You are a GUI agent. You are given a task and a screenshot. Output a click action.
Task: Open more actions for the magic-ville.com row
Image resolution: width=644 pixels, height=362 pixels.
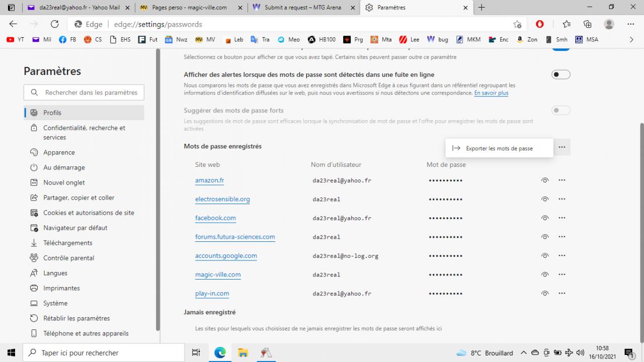pos(562,275)
